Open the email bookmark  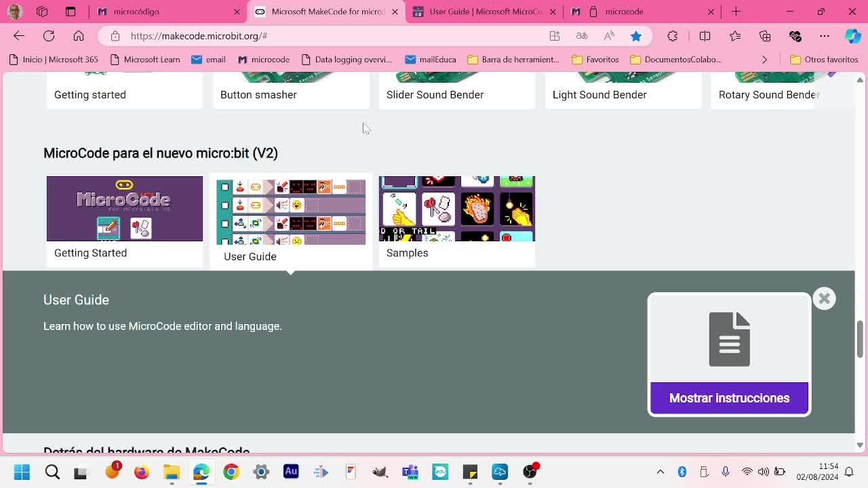coord(208,60)
